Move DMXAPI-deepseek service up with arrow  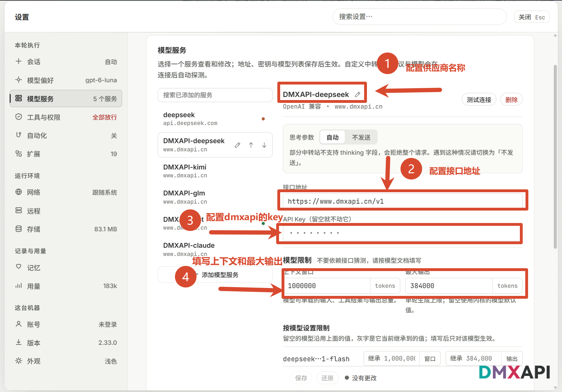251,145
